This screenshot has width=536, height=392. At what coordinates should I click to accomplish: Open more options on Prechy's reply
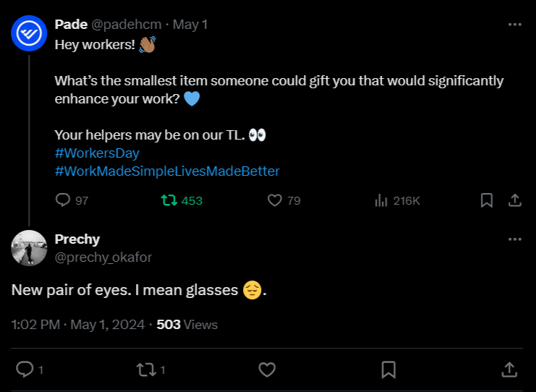(x=514, y=239)
